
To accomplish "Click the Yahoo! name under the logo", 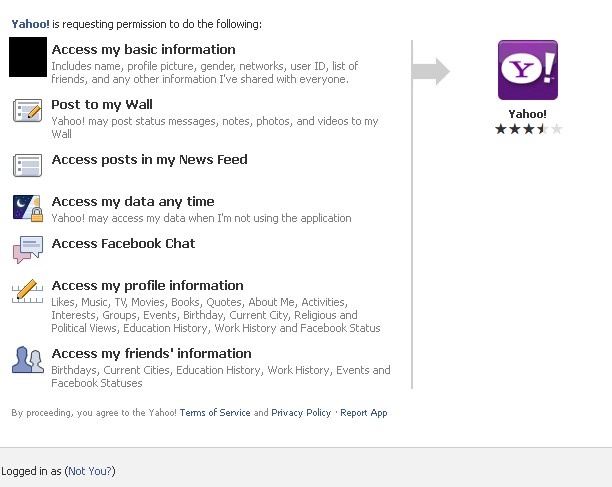I will (x=528, y=114).
